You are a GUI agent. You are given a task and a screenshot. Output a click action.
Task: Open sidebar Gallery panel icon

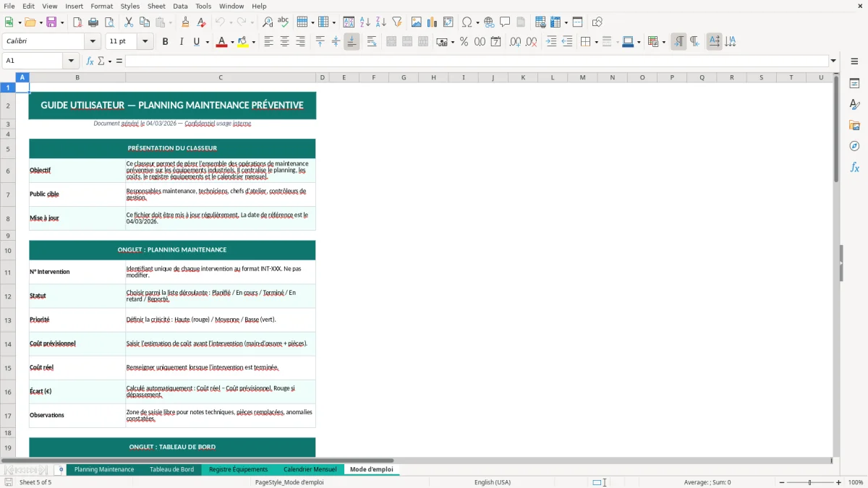(x=854, y=126)
